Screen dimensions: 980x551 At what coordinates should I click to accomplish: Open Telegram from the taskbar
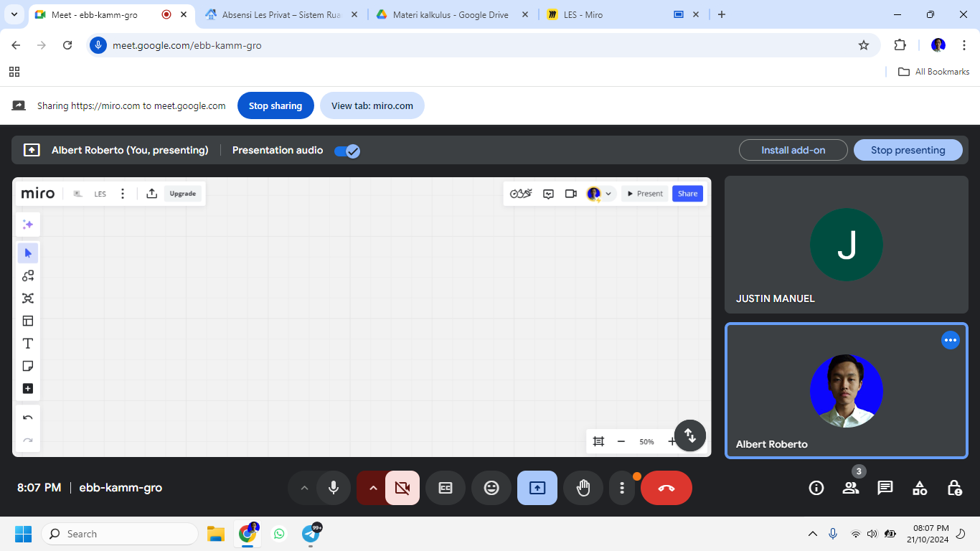click(x=311, y=534)
